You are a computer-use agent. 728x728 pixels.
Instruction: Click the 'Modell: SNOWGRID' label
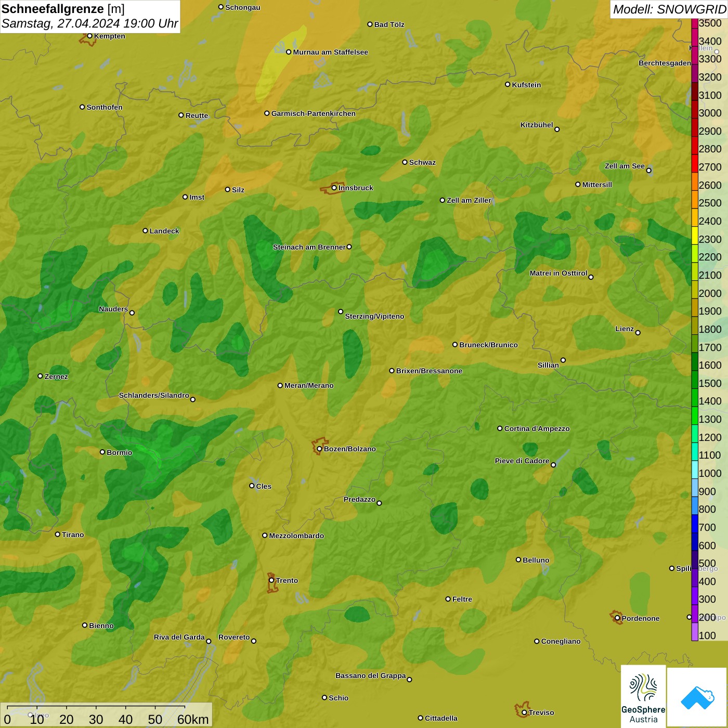(x=669, y=9)
